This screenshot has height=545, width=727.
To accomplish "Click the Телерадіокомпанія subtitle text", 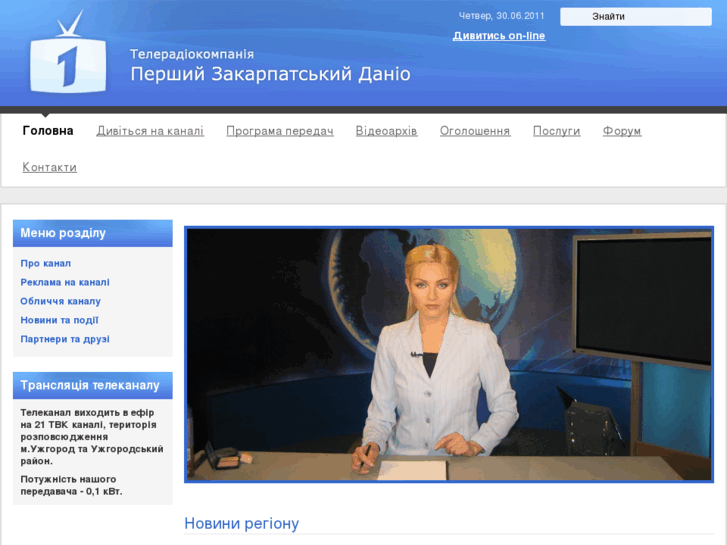I will coord(192,54).
